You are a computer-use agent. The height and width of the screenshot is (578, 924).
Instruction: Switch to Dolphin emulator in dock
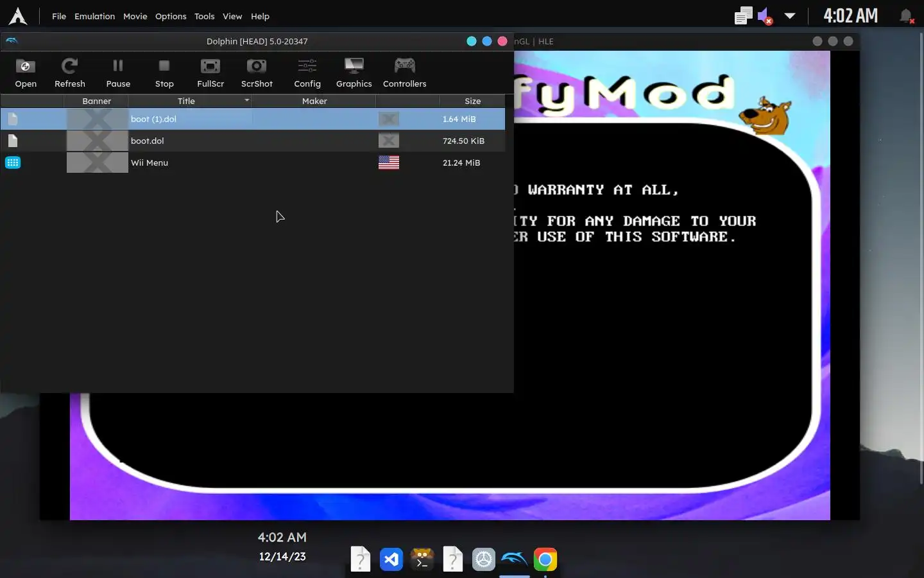(x=515, y=559)
